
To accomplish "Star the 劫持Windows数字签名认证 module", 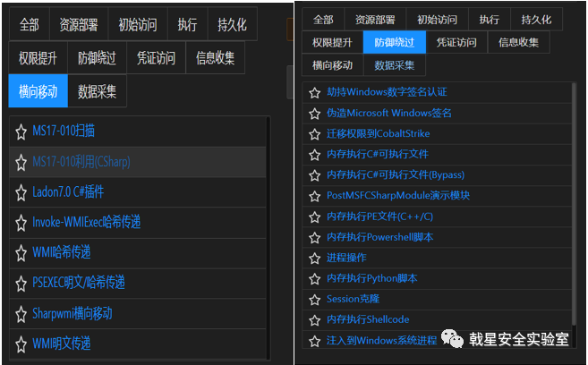I will click(315, 92).
